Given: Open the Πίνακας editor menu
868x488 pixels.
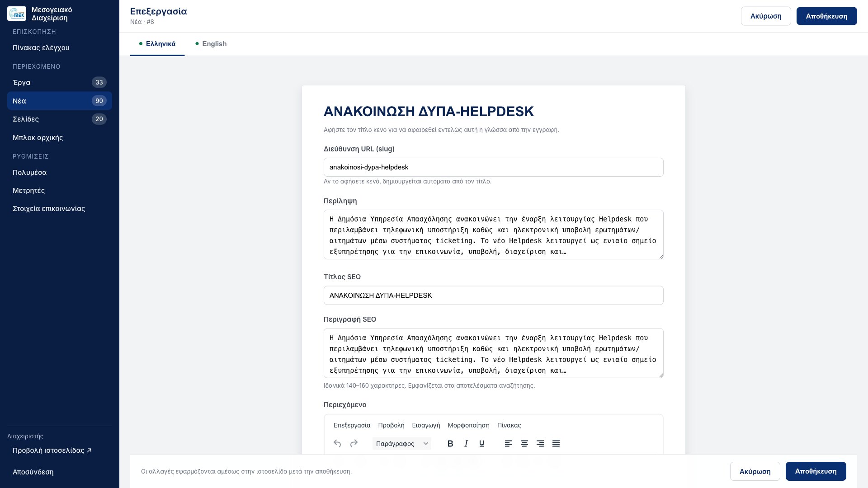Looking at the screenshot, I should pyautogui.click(x=509, y=425).
